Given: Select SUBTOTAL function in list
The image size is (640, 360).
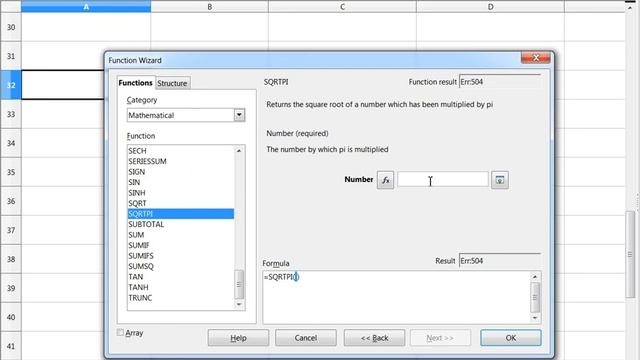Looking at the screenshot, I should click(x=181, y=224).
